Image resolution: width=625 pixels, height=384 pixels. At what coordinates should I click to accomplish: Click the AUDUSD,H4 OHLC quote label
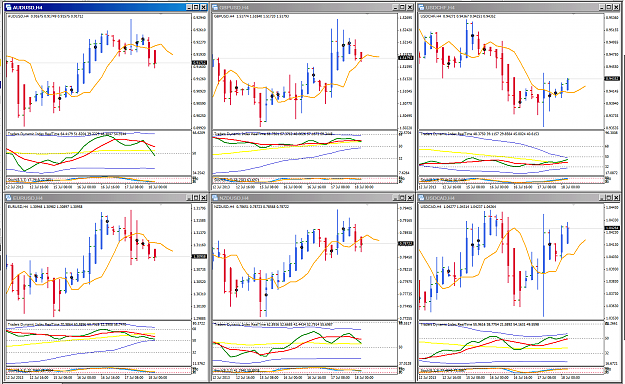click(46, 17)
